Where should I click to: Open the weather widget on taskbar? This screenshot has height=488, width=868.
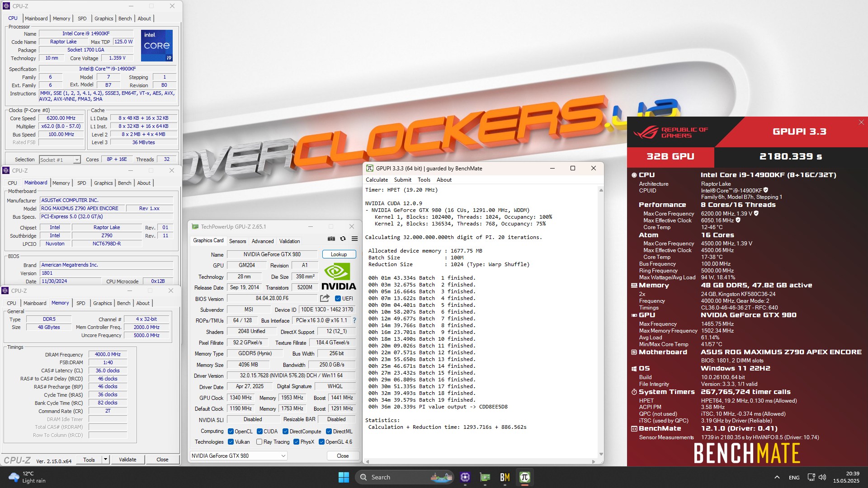[x=27, y=477]
